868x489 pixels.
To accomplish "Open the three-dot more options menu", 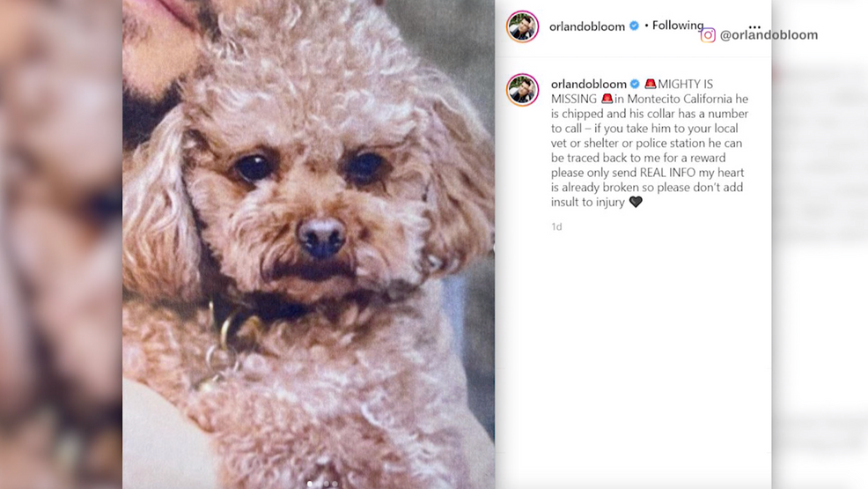I will (x=754, y=26).
